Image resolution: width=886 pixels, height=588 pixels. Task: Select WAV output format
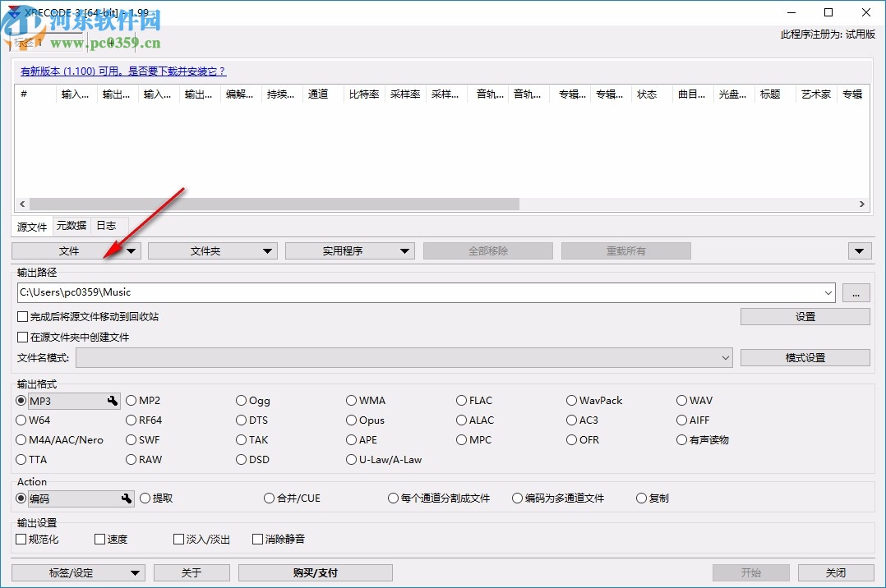tap(681, 401)
